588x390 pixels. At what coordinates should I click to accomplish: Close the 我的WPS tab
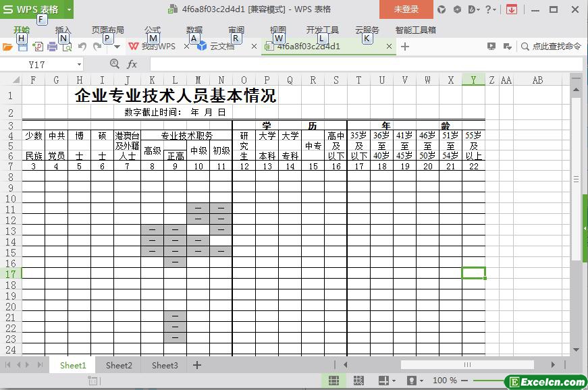click(186, 47)
